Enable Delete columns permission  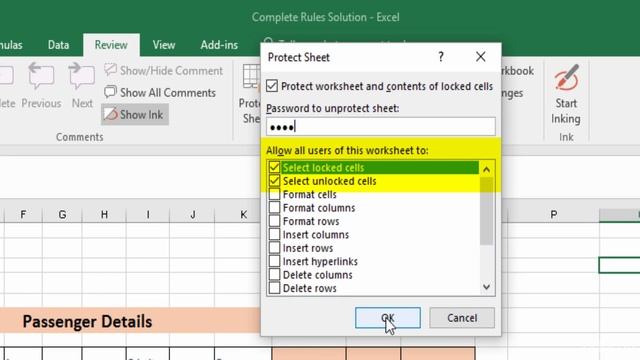click(x=274, y=275)
